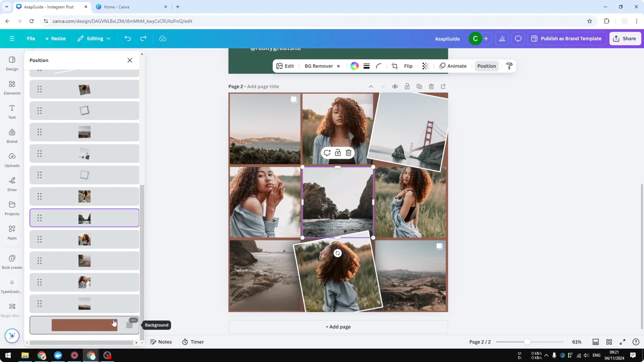Open the three-dot menu on the Background layer
This screenshot has width=644, height=362.
pyautogui.click(x=133, y=320)
